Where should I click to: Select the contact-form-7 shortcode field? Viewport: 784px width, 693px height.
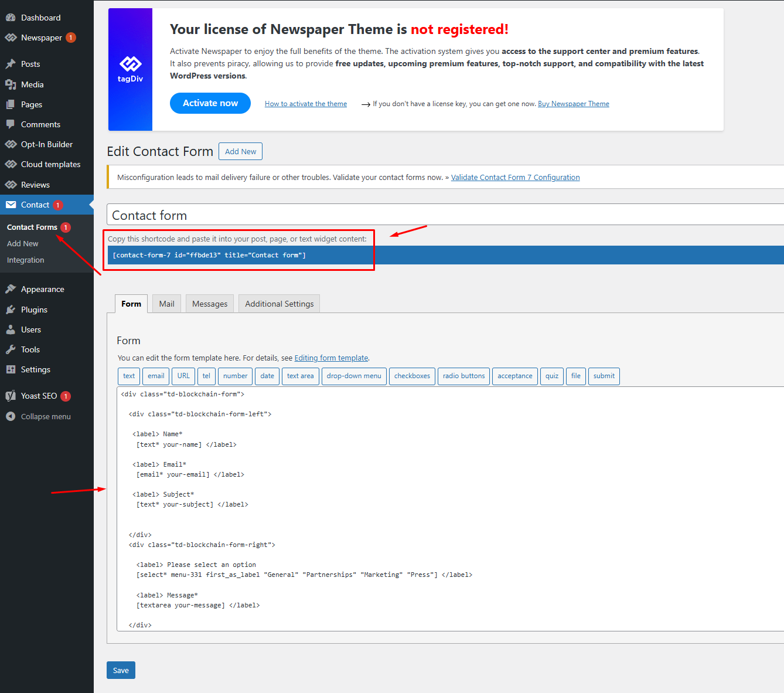pyautogui.click(x=445, y=255)
